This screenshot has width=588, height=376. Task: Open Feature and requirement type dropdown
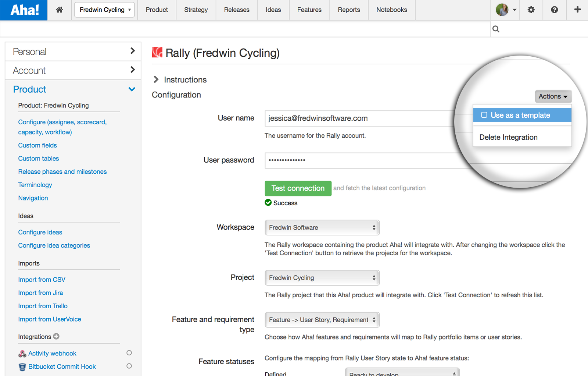tap(322, 320)
